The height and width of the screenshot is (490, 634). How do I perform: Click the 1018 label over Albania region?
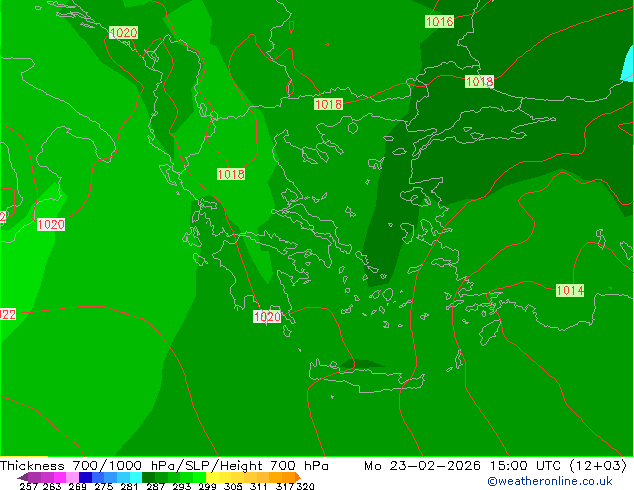click(231, 174)
